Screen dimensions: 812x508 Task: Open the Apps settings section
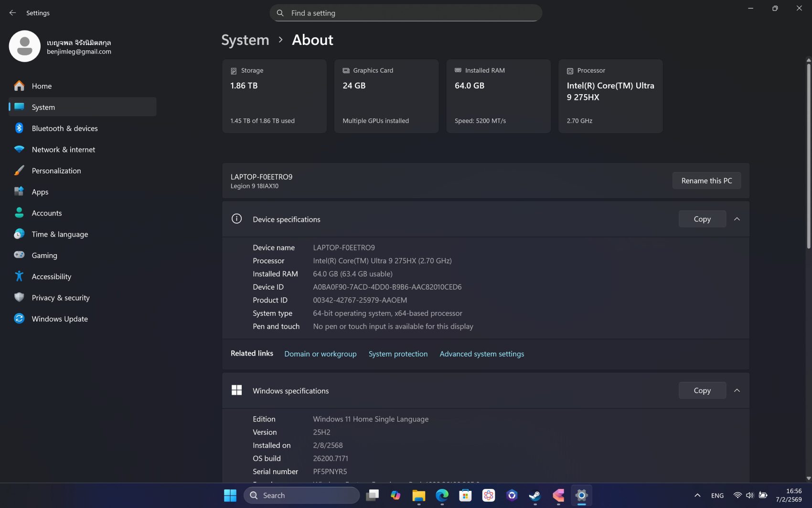(82, 192)
